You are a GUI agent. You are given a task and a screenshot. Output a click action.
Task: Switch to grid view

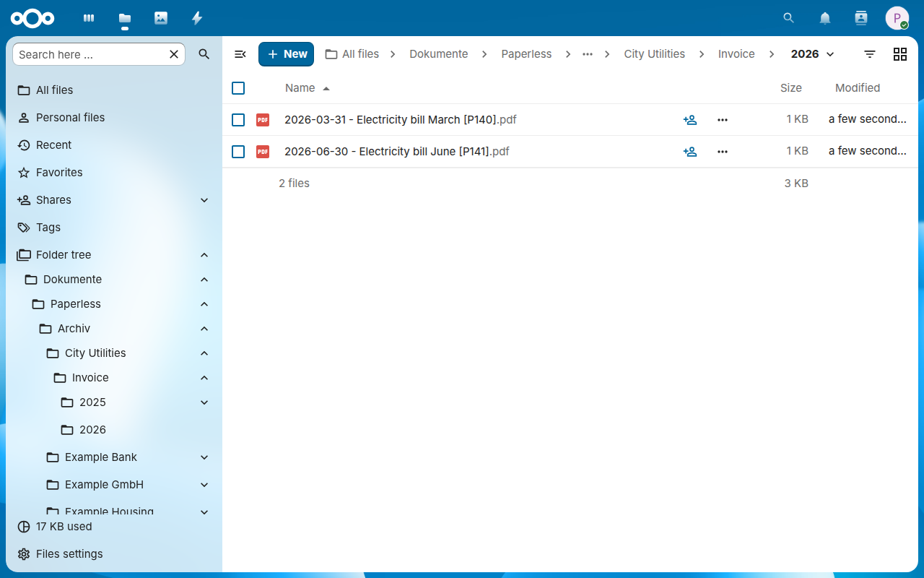point(900,54)
